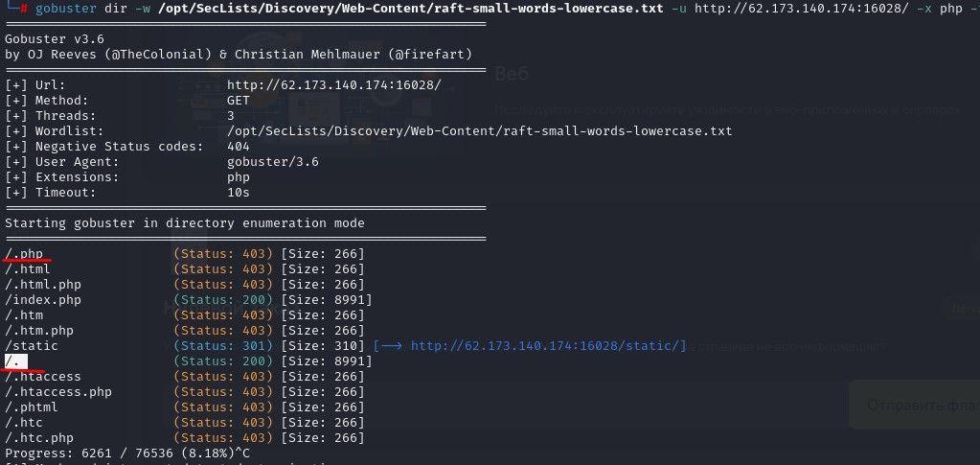This screenshot has width=980, height=465.
Task: Select the /.phtml result line
Action: pos(32,407)
